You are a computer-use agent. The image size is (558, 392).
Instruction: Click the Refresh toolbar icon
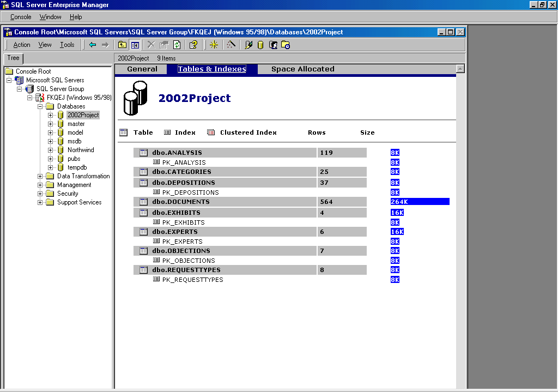(x=177, y=45)
